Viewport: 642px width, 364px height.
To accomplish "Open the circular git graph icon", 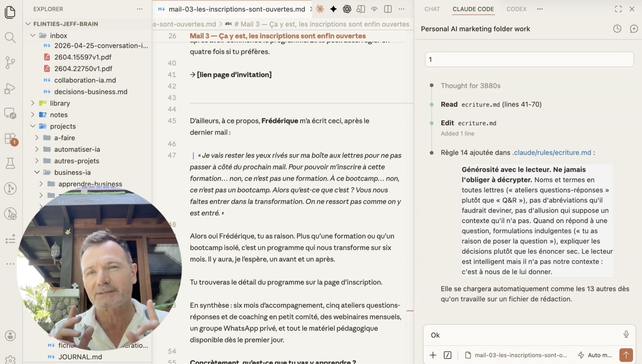I will pyautogui.click(x=10, y=188).
